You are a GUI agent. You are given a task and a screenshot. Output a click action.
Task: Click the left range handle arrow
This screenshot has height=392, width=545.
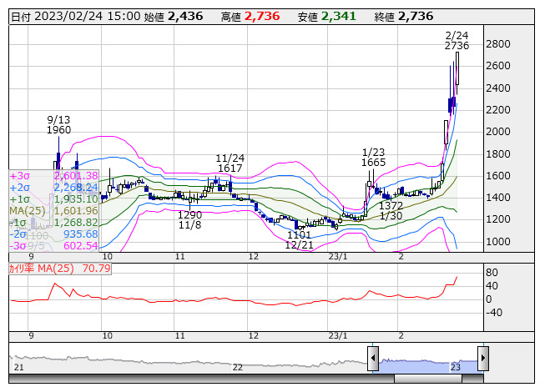[373, 358]
